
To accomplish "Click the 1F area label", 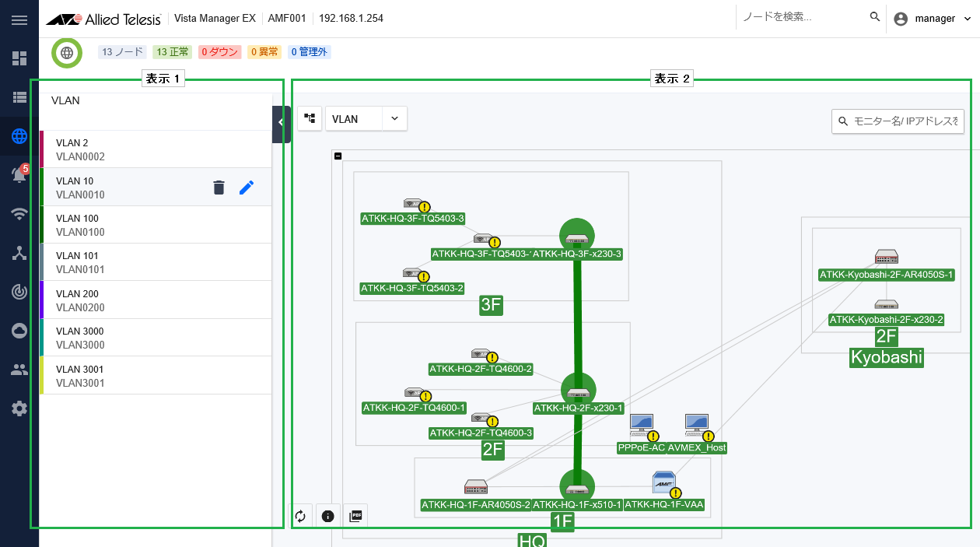I will pos(562,521).
